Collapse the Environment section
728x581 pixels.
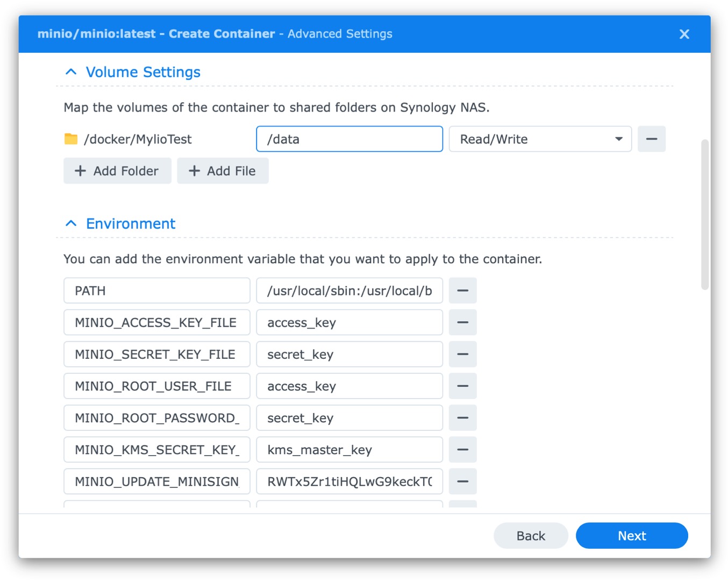tap(71, 223)
